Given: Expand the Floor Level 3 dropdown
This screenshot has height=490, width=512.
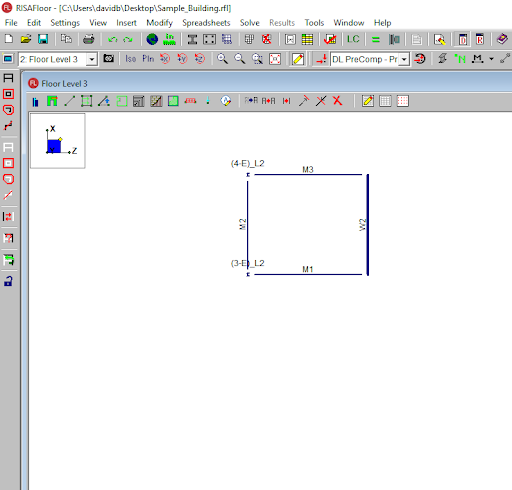Looking at the screenshot, I should 91,60.
